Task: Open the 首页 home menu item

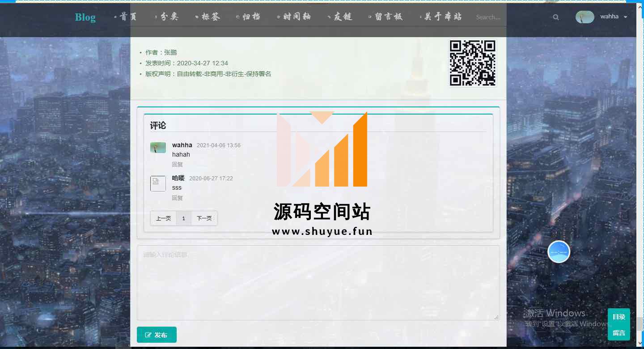Action: click(126, 17)
